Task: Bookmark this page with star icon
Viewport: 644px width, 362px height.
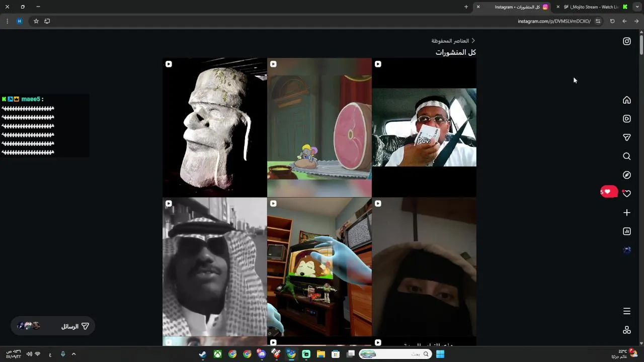Action: (36, 21)
